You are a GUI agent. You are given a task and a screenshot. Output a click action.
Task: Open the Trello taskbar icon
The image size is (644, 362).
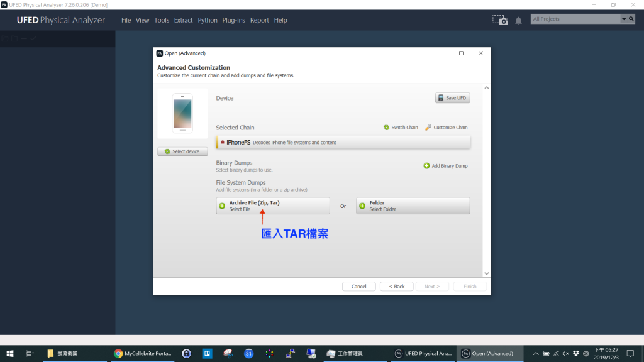coord(207,353)
